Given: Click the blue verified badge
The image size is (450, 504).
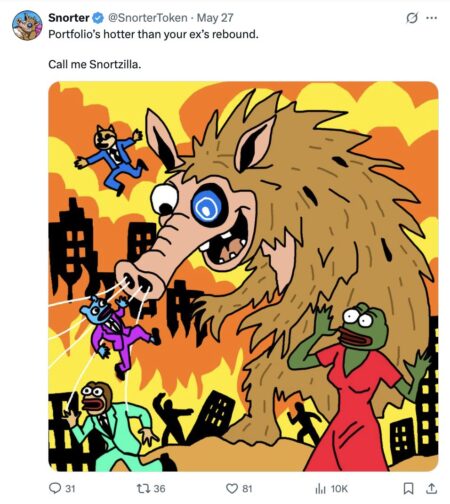Looking at the screenshot, I should tap(98, 18).
